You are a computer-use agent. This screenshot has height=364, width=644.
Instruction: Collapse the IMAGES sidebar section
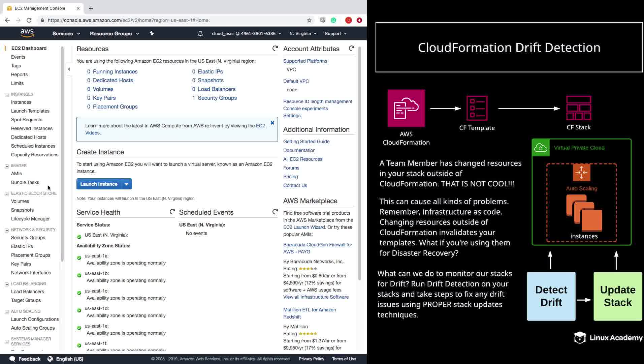click(7, 166)
